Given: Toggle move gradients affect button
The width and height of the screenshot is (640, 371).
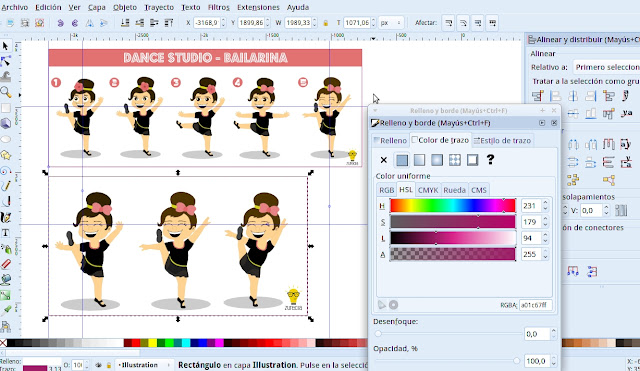Looking at the screenshot, I should click(478, 23).
